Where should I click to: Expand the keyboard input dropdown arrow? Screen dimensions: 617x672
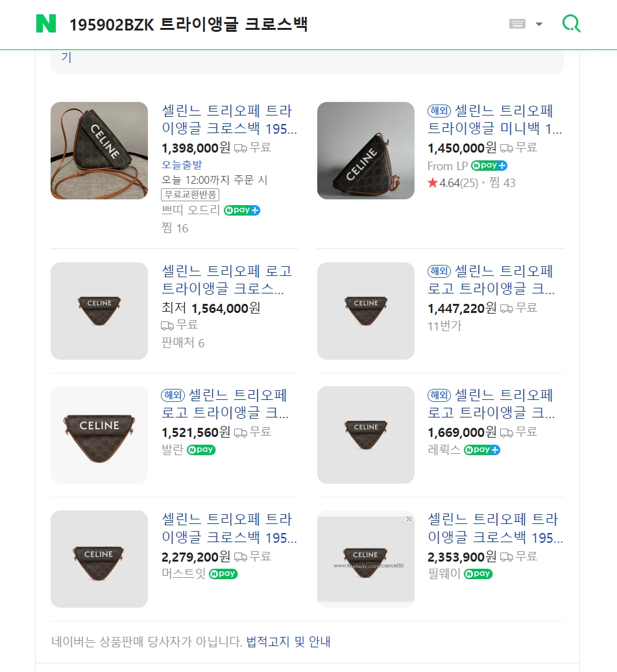coord(538,25)
